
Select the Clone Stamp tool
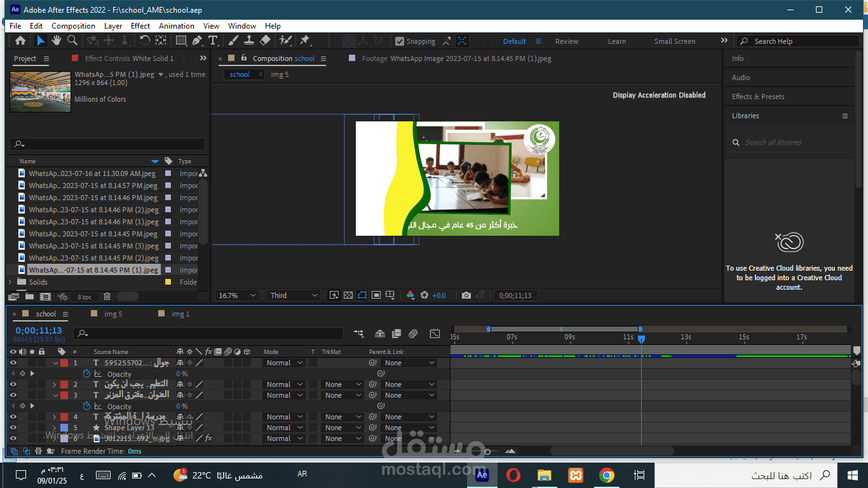pos(249,41)
